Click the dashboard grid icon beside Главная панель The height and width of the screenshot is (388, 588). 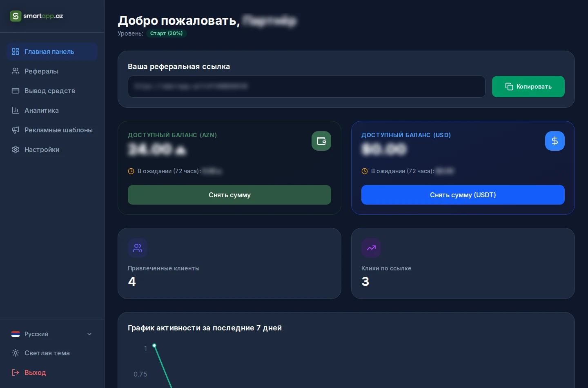(16, 51)
